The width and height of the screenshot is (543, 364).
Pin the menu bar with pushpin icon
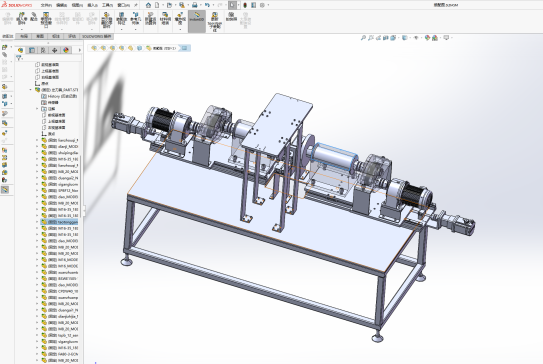136,5
